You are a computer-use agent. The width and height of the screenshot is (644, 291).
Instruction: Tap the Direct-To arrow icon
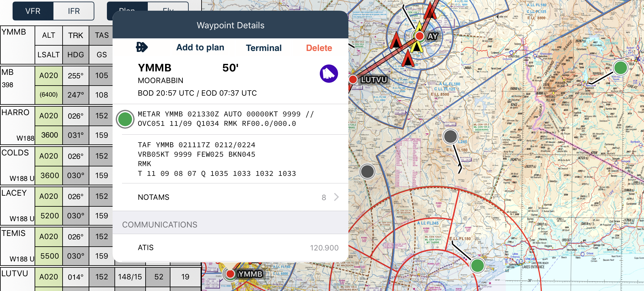pos(142,48)
